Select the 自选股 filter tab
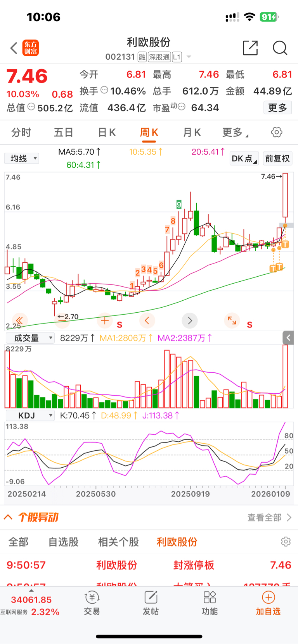This screenshot has height=644, width=298. [x=63, y=542]
